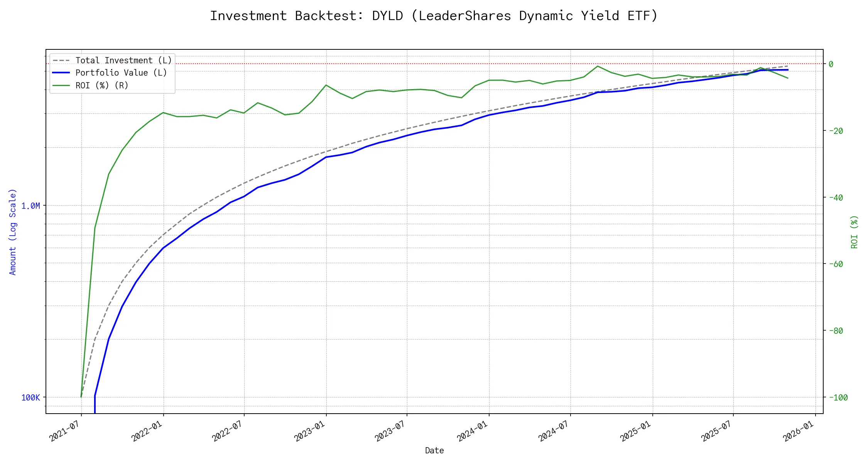Click the green legend line swatch

pyautogui.click(x=61, y=85)
